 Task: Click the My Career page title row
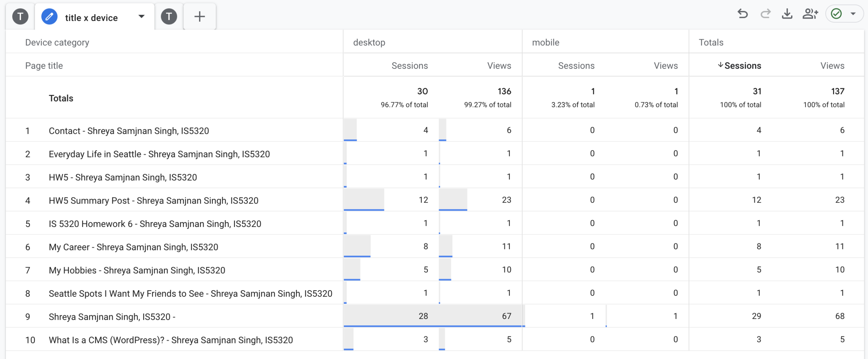click(133, 247)
